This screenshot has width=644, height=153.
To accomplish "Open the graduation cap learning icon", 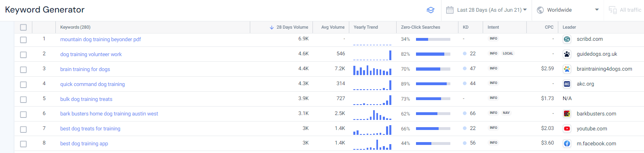I will (431, 10).
